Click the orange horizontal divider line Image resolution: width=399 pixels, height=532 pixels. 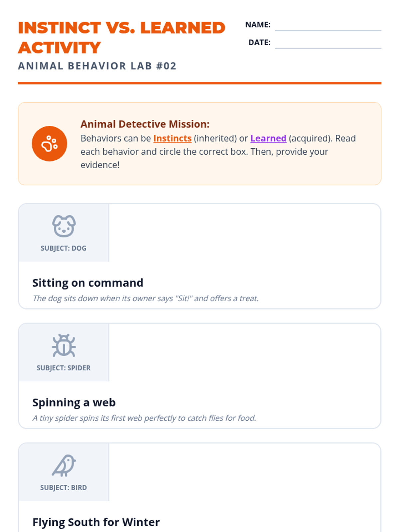[199, 83]
